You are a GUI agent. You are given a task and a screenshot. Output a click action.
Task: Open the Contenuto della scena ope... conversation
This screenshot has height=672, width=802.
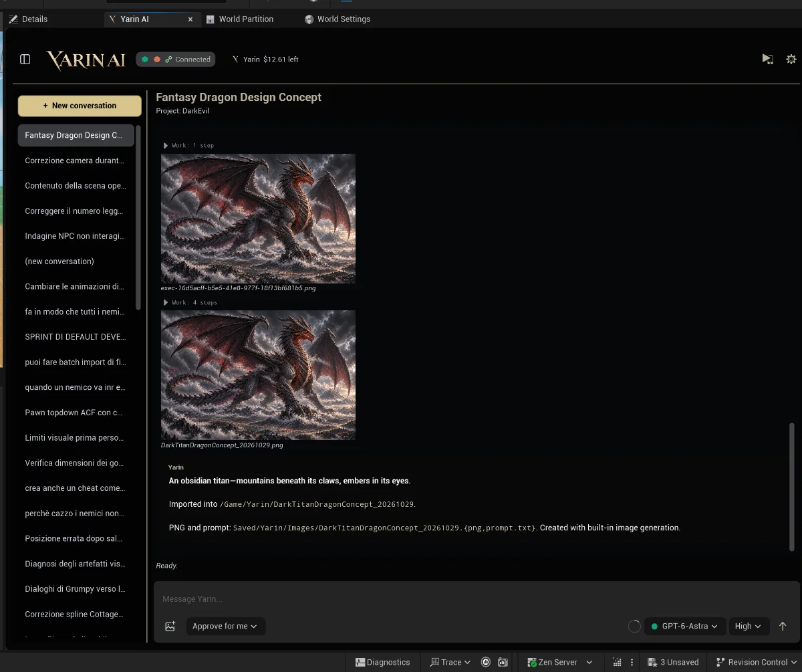pyautogui.click(x=76, y=185)
